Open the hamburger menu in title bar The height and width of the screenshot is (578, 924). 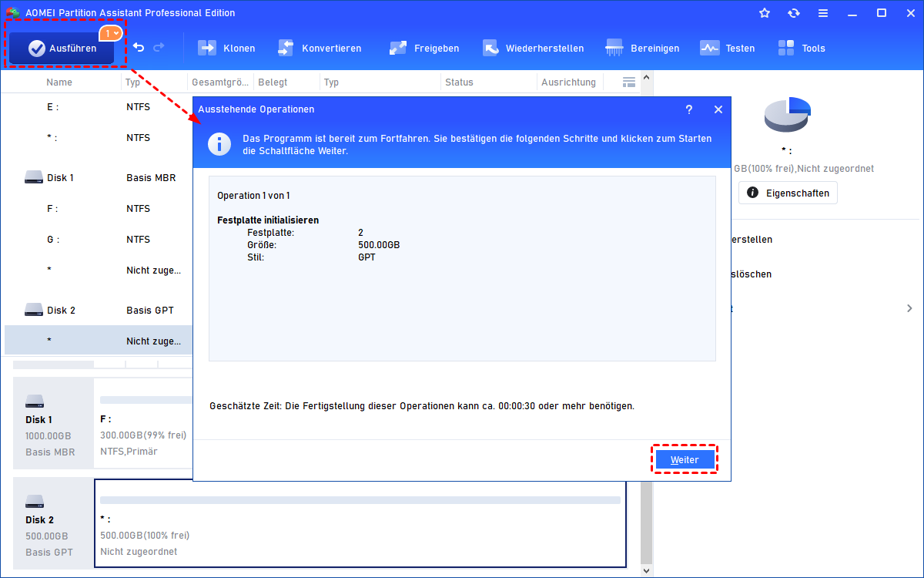(823, 13)
